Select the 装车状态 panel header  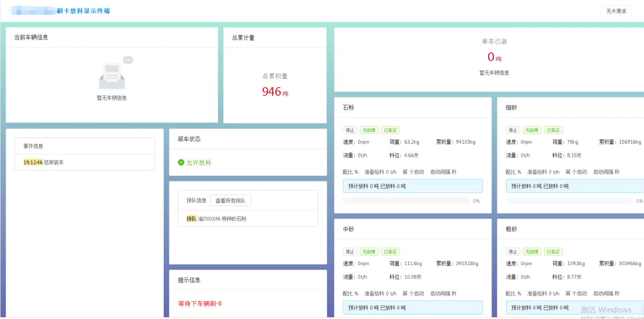tap(190, 139)
